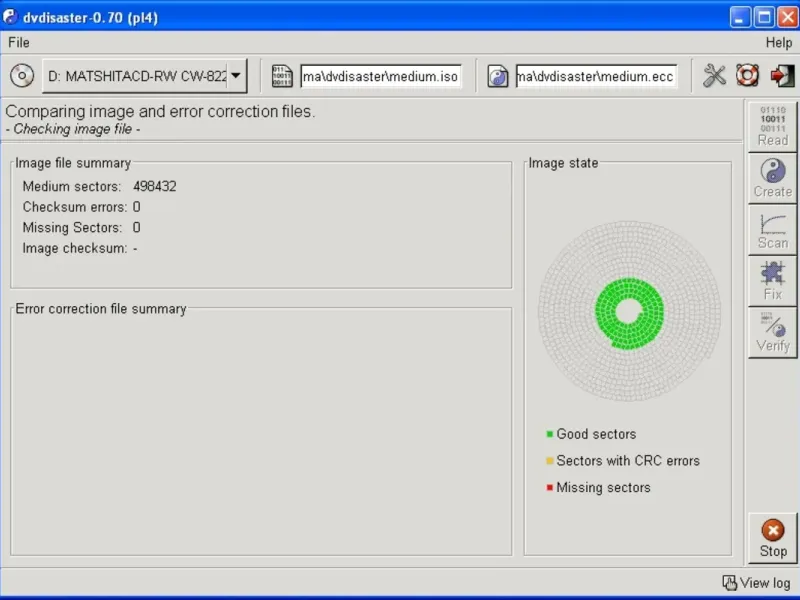800x600 pixels.
Task: Click the red Missing sectors legend swatch
Action: (549, 488)
